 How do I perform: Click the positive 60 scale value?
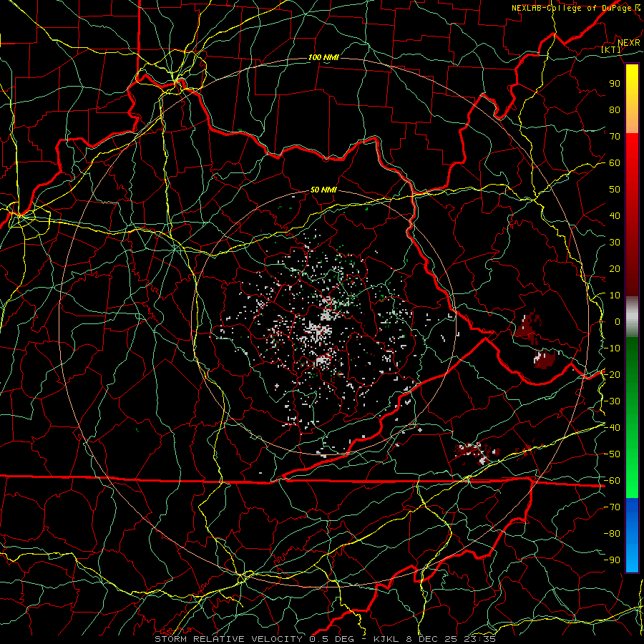click(615, 162)
